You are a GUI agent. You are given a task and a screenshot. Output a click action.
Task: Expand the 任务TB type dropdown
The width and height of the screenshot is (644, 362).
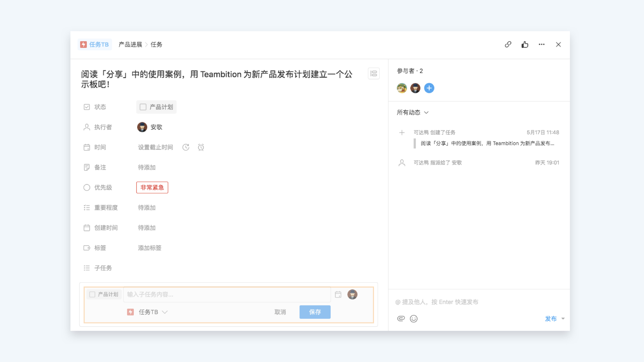coord(147,312)
